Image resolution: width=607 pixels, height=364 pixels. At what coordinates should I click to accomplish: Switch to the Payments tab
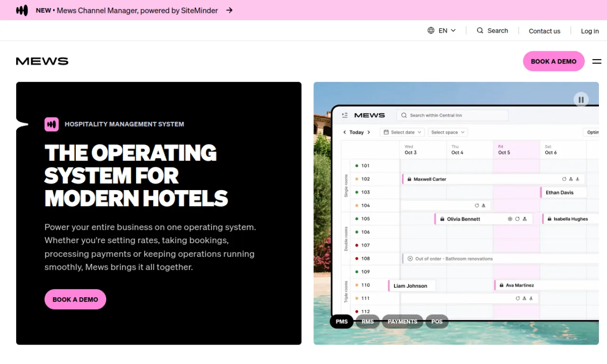tap(403, 321)
